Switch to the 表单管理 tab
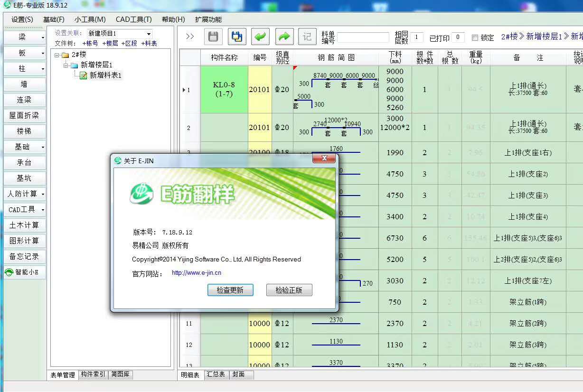This screenshot has width=583, height=392. click(63, 375)
